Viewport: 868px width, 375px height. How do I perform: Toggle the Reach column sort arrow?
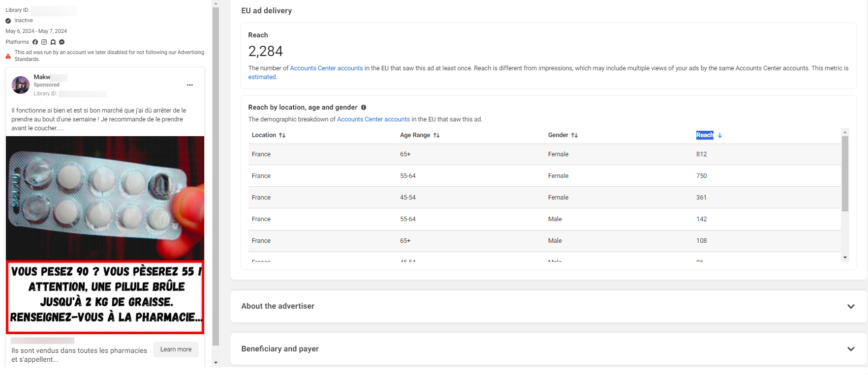click(x=720, y=135)
